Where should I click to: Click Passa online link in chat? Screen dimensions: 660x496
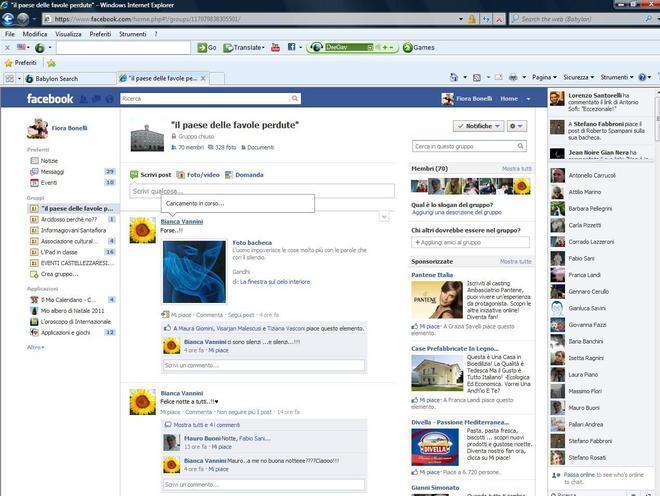pyautogui.click(x=579, y=475)
